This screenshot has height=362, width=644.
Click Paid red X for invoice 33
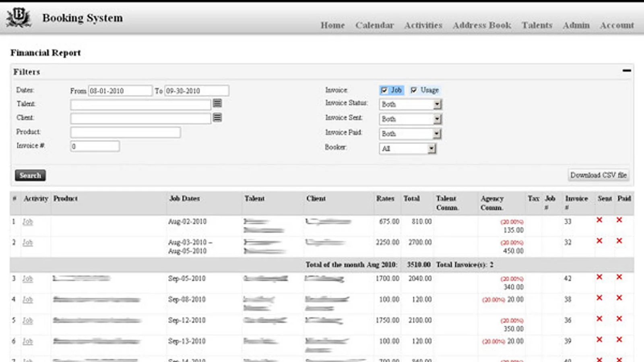pos(619,220)
